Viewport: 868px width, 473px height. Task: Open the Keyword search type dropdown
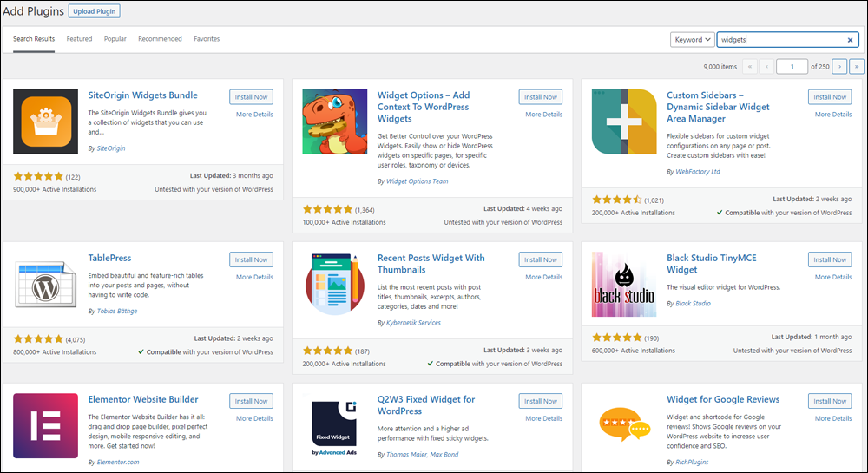pyautogui.click(x=692, y=40)
